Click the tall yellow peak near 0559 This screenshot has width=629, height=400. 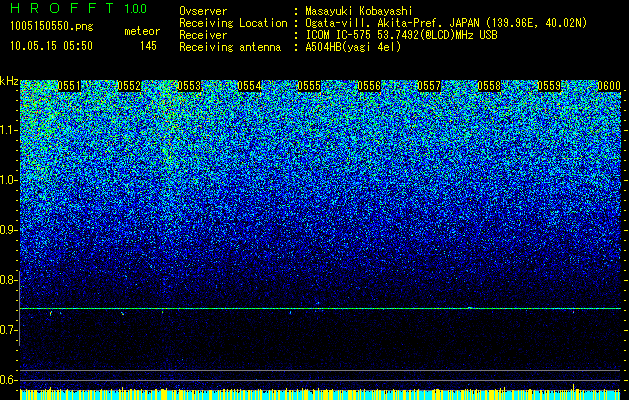pos(573,387)
